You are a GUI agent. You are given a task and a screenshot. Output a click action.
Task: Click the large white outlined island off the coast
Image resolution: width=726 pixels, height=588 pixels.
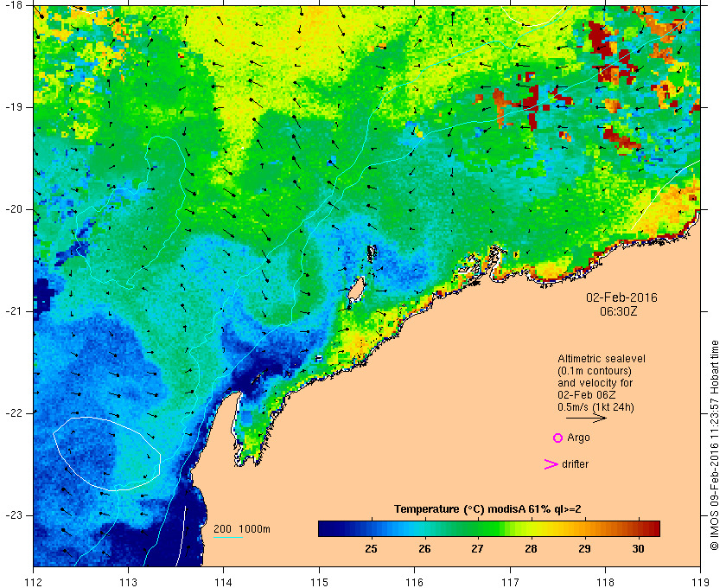click(x=356, y=290)
